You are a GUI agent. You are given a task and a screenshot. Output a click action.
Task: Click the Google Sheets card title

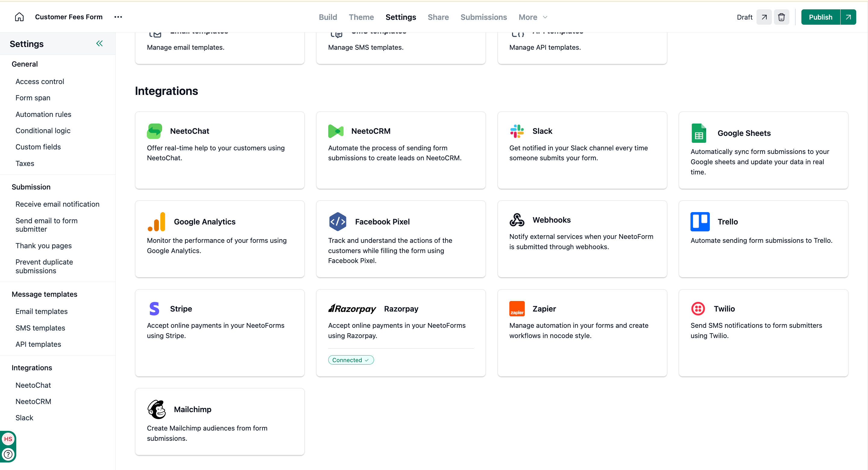(744, 133)
